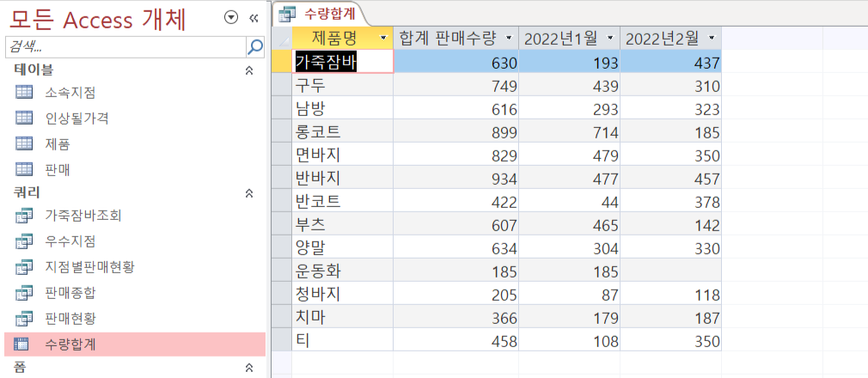Viewport: 868px width, 378px height.
Task: Collapse the 테이블 group
Action: coord(249,70)
